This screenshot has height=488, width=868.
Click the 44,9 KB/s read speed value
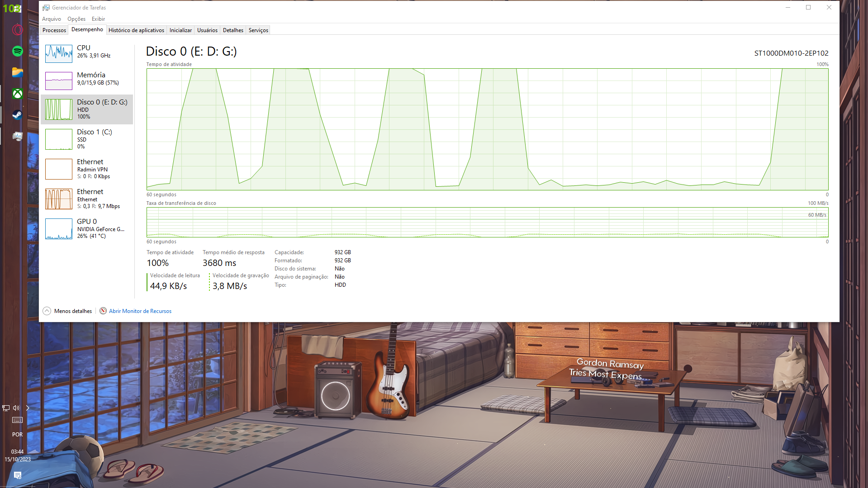[168, 286]
